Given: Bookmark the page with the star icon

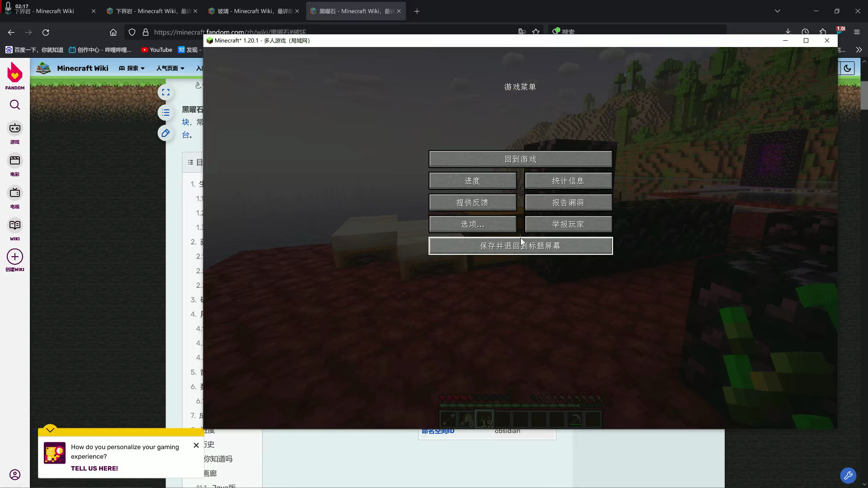Looking at the screenshot, I should coord(536,32).
